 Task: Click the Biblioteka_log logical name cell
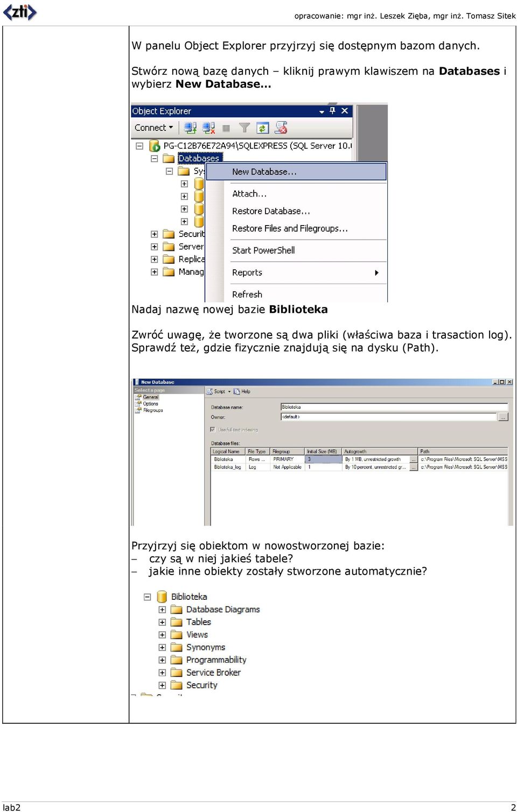click(x=228, y=467)
